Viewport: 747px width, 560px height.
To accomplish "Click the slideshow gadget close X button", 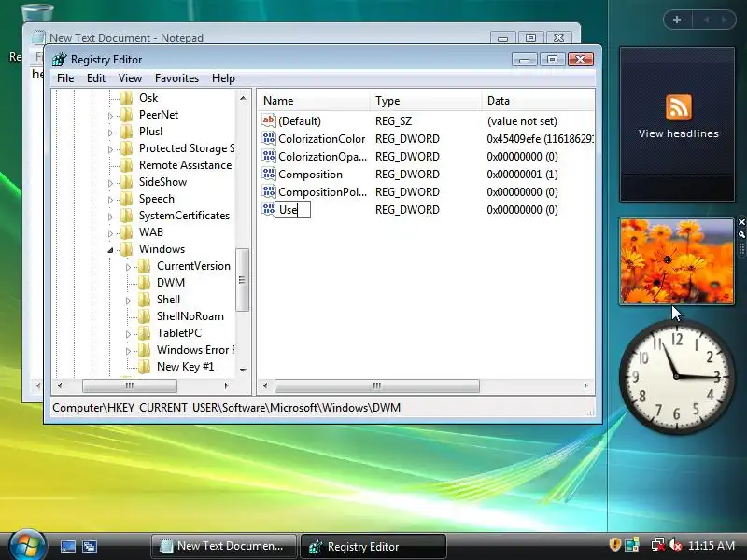I will pos(741,222).
